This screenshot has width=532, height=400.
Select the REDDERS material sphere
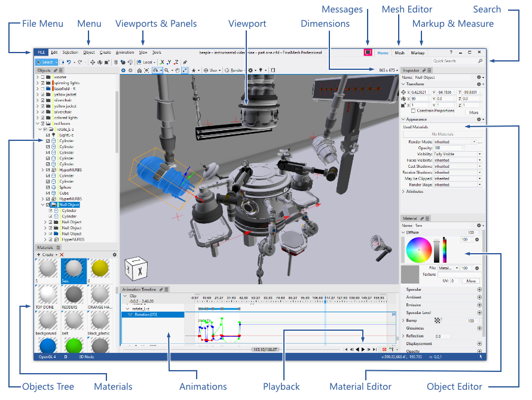[x=74, y=294]
